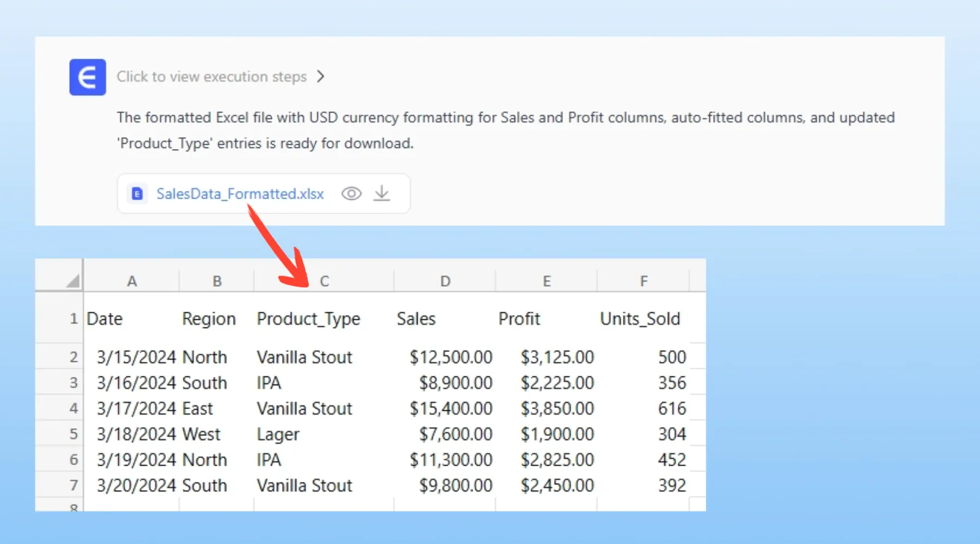
Task: Open the SalesData_Formatted.xlsx file link
Action: tap(240, 194)
